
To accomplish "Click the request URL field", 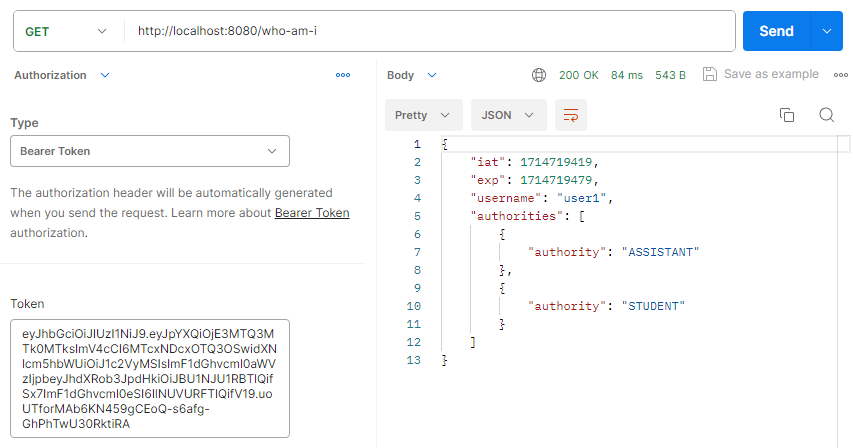I will (x=430, y=31).
